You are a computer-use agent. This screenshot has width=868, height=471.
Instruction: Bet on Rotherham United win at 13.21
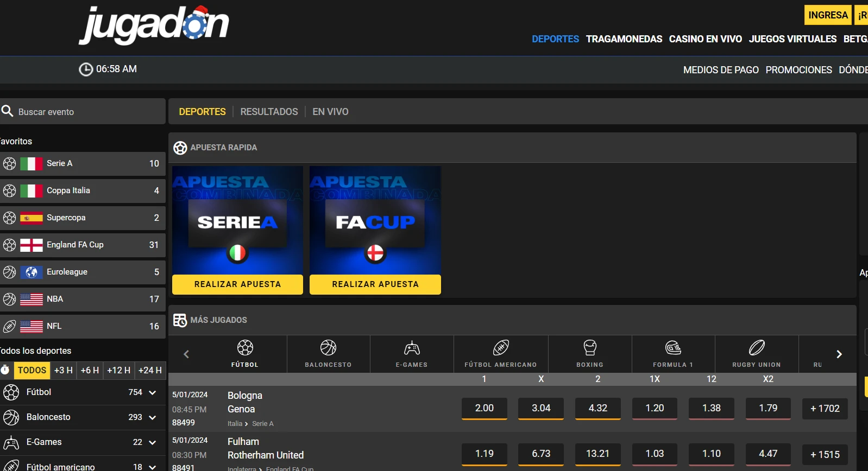[x=598, y=454]
